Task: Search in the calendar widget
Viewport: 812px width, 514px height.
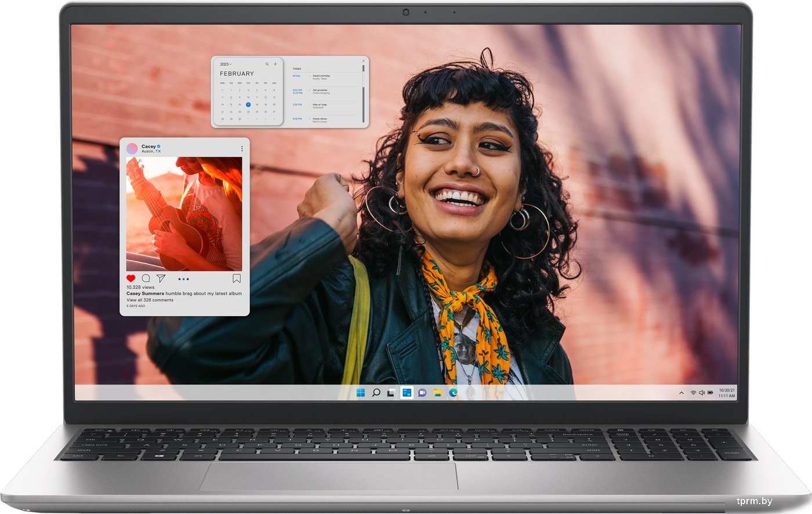Action: pyautogui.click(x=267, y=64)
